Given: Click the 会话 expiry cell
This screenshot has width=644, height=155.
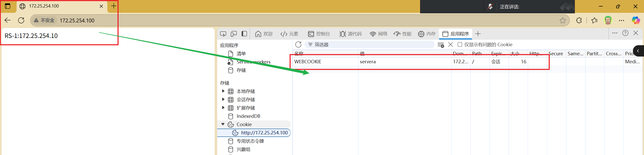Looking at the screenshot, I should click(x=499, y=62).
